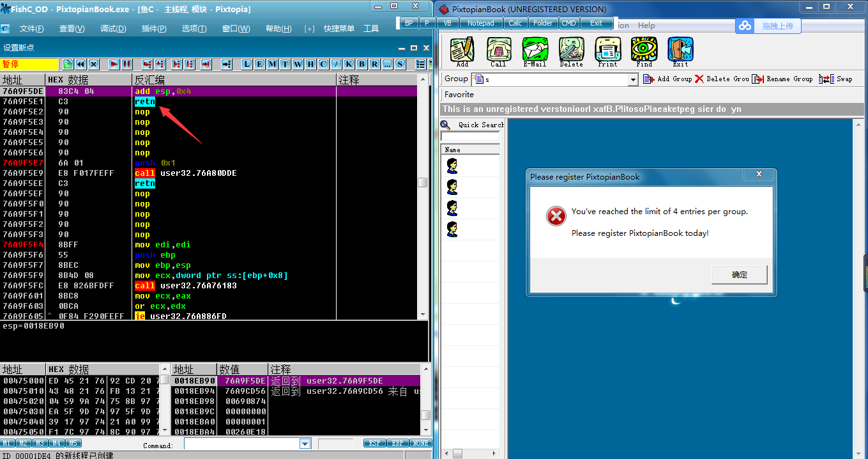Open the 文件(F) menu
Screen dimensions: 868x459
[32, 29]
